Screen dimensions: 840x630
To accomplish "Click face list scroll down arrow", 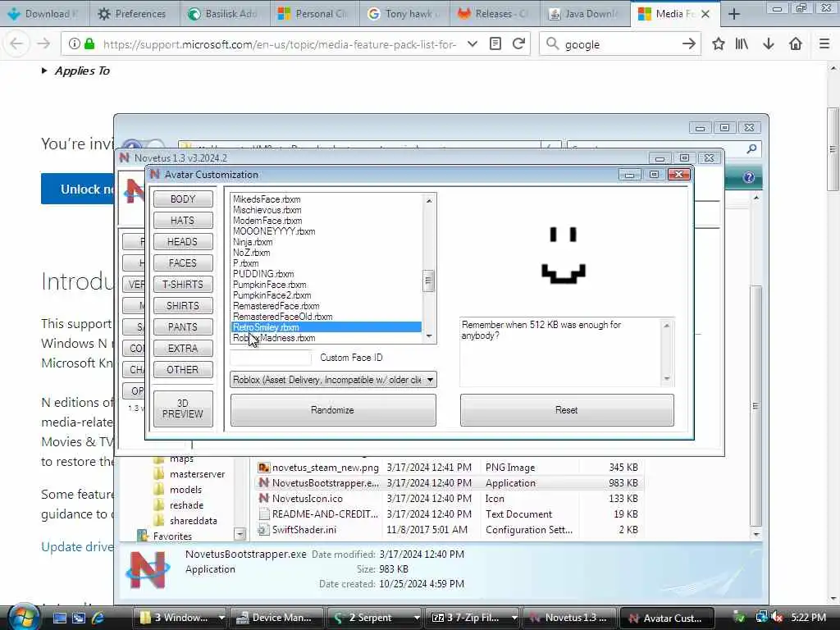I will coord(428,336).
